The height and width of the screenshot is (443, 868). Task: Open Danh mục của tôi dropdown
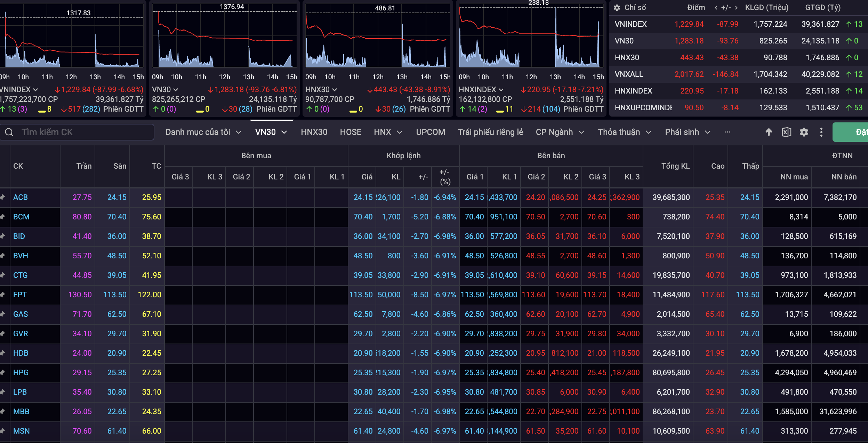pos(203,132)
